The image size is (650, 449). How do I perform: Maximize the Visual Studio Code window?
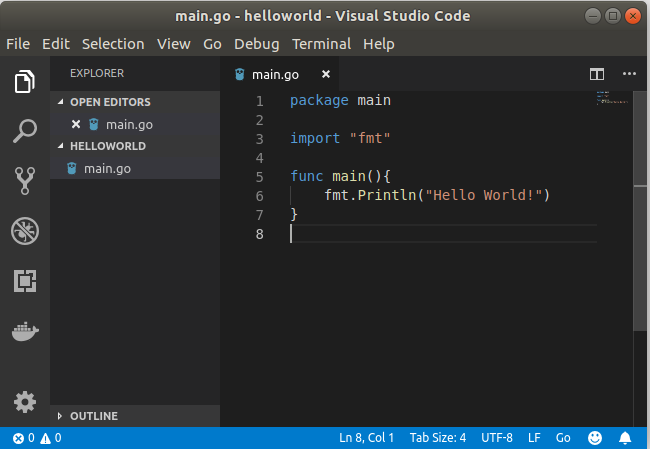tap(613, 16)
